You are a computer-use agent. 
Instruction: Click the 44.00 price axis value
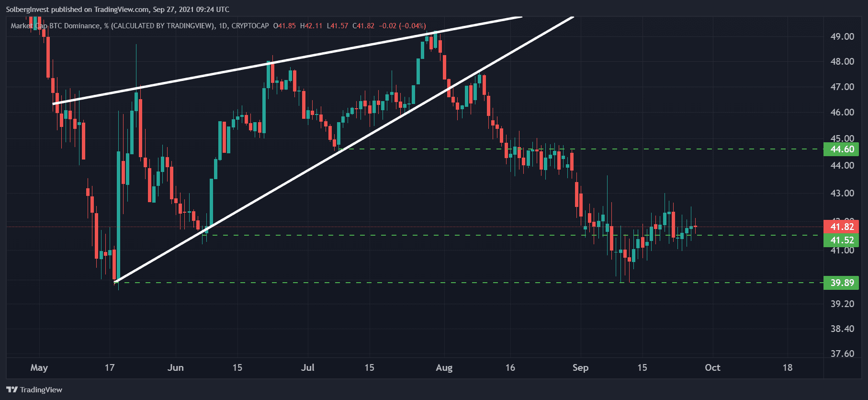pyautogui.click(x=842, y=165)
